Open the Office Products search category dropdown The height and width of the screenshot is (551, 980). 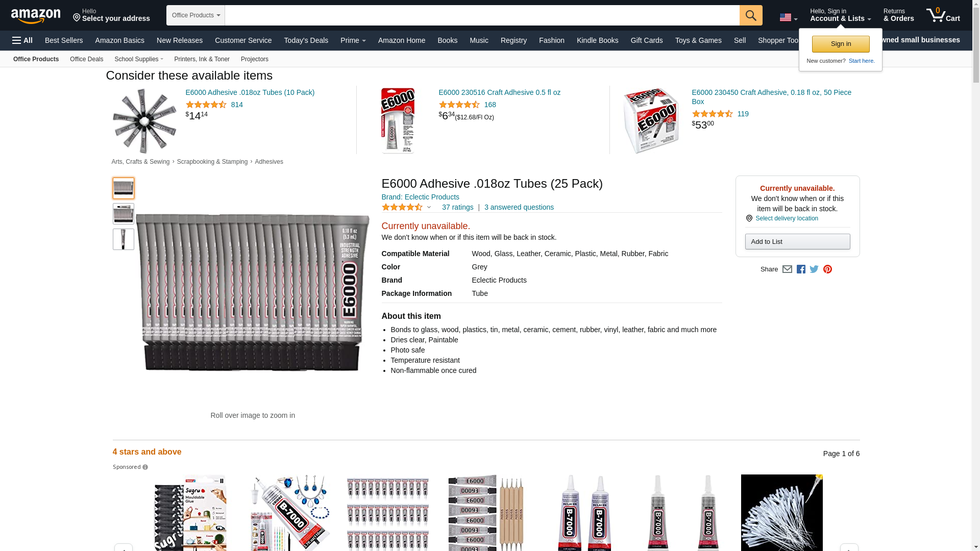195,15
